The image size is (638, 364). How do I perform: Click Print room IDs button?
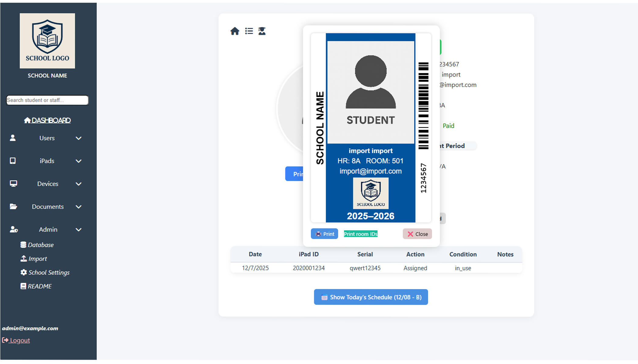pyautogui.click(x=360, y=234)
